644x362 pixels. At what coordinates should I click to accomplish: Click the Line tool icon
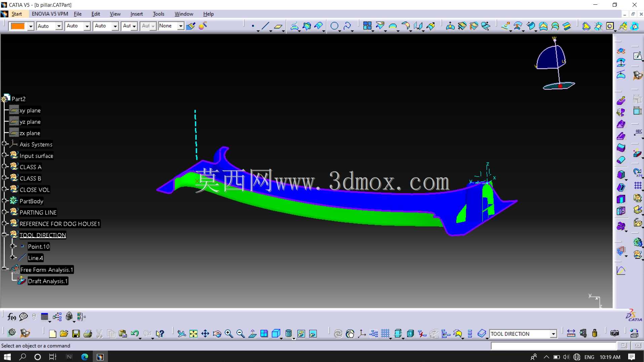(x=265, y=26)
